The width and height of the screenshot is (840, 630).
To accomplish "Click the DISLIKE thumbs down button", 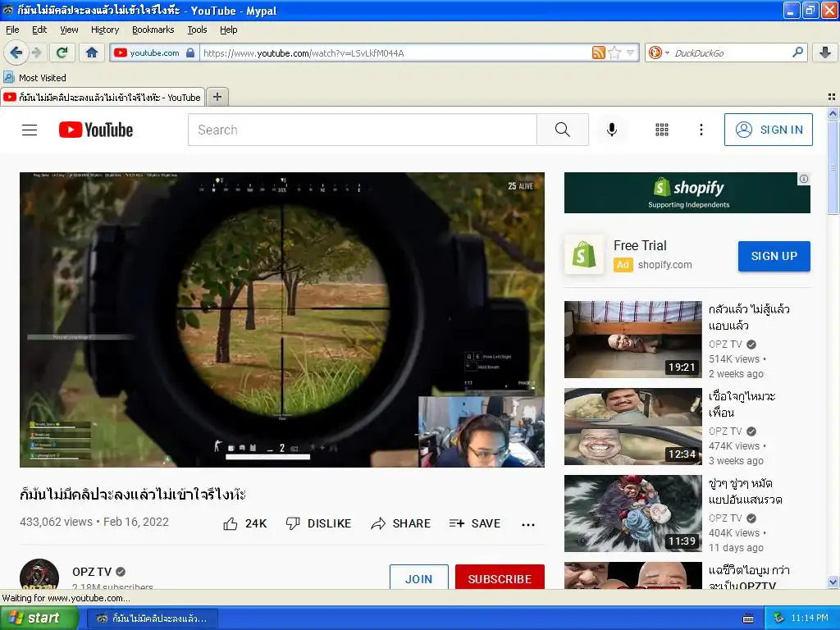I will point(318,523).
